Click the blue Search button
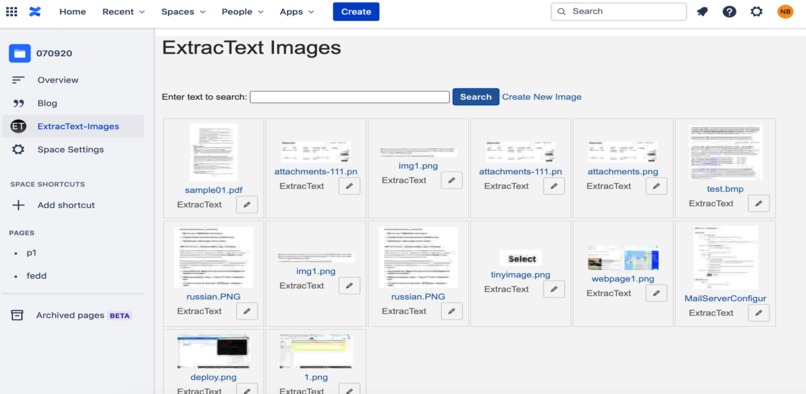This screenshot has height=394, width=806. pyautogui.click(x=475, y=97)
